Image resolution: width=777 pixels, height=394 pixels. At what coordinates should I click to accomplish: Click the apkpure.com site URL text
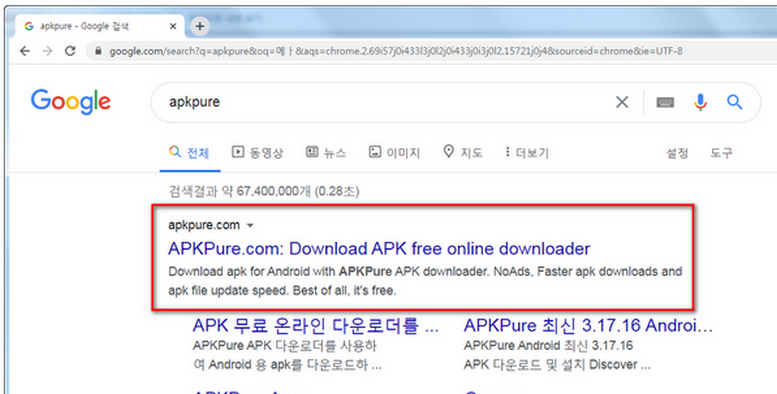click(204, 225)
